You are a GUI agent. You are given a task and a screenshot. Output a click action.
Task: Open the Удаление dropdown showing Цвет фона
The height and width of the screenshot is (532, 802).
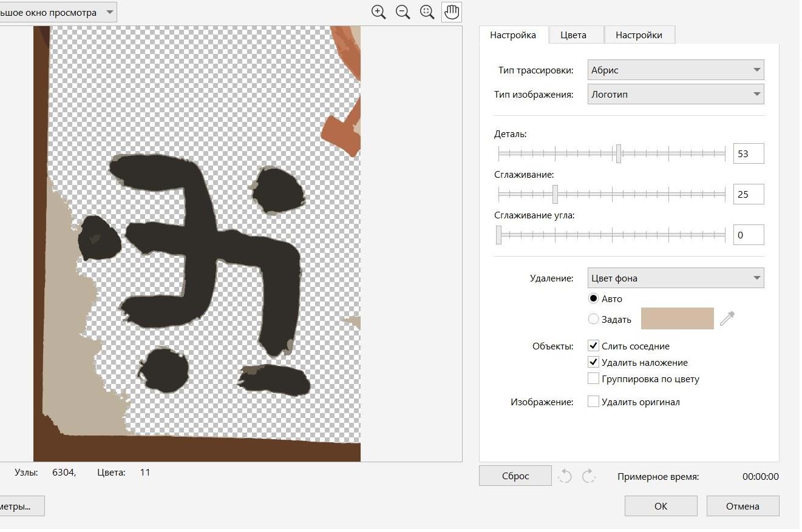click(675, 278)
